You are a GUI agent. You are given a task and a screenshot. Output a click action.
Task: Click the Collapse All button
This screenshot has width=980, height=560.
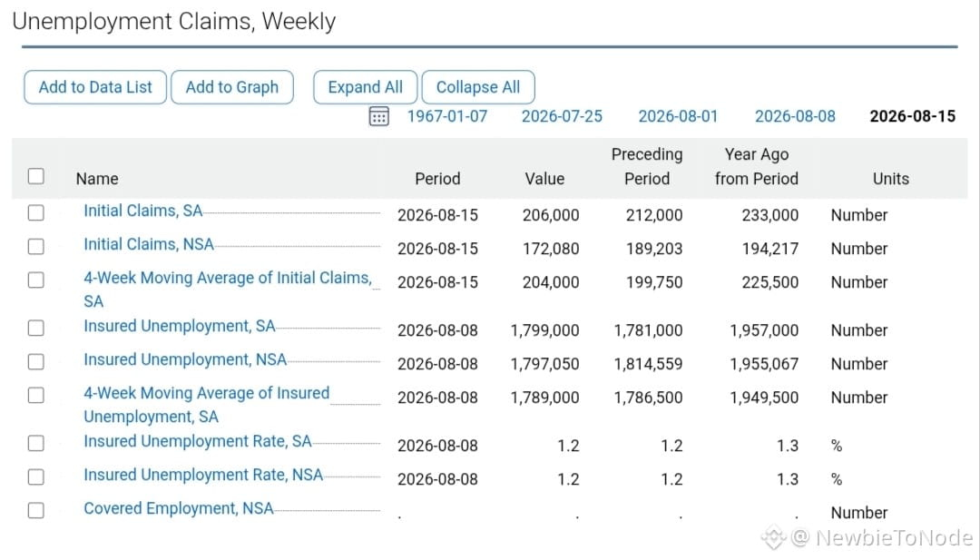click(478, 87)
